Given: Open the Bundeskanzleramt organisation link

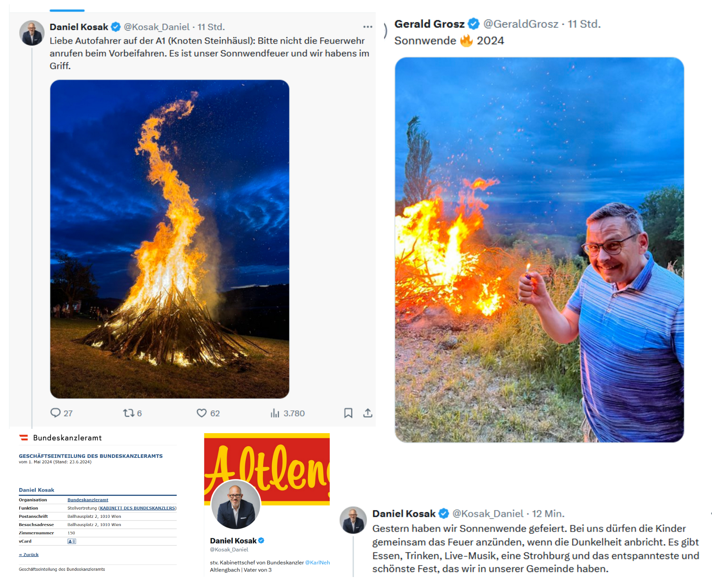Looking at the screenshot, I should pos(88,500).
